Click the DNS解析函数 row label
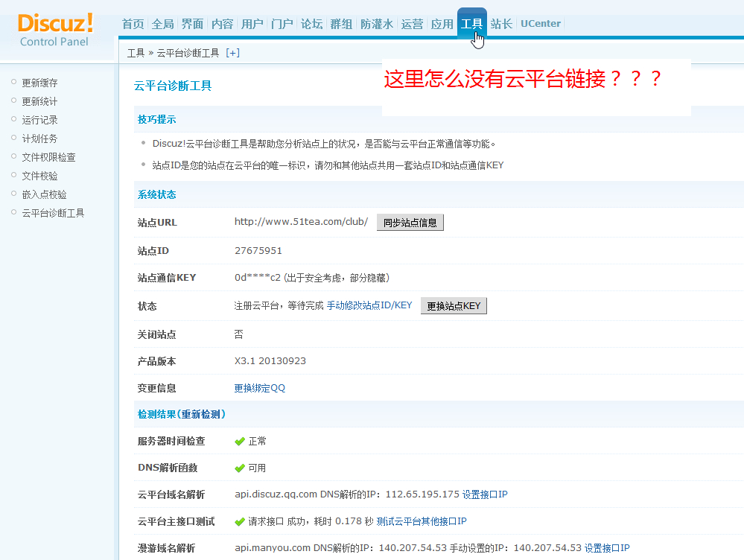744x560 pixels. [168, 468]
